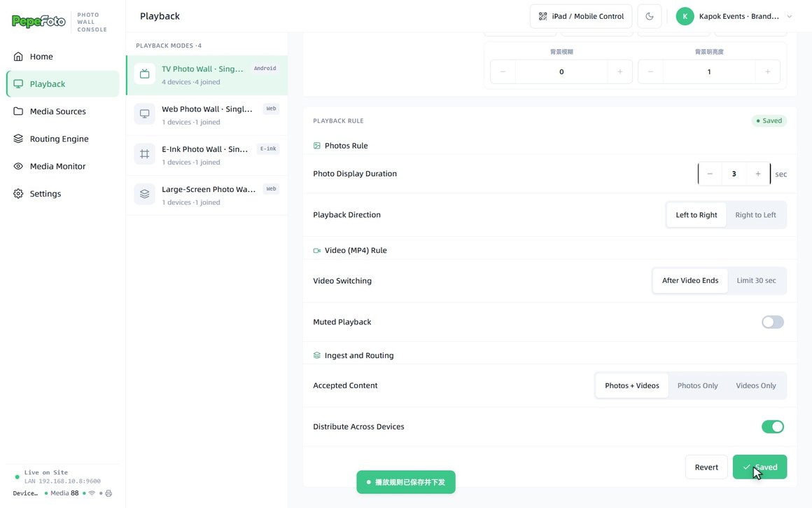This screenshot has width=812, height=508.
Task: Select Videos Only accepted content
Action: coord(756,385)
